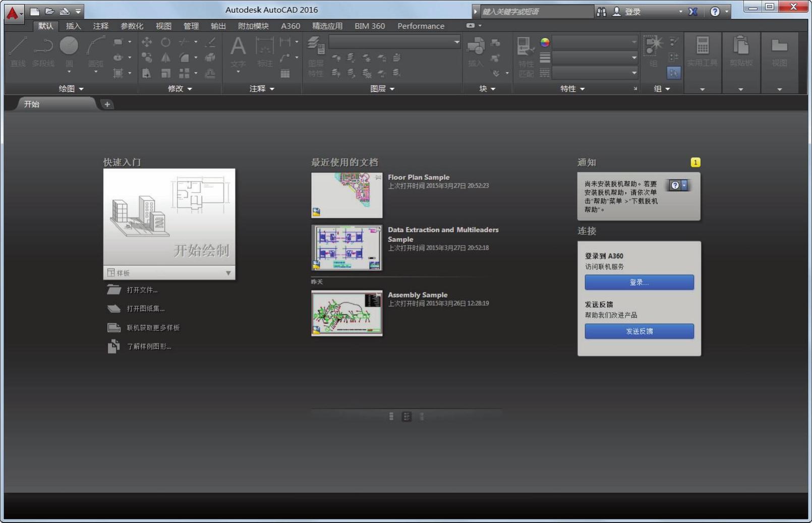Select the 圆 (Circle) tool
This screenshot has height=523, width=812.
tap(69, 53)
